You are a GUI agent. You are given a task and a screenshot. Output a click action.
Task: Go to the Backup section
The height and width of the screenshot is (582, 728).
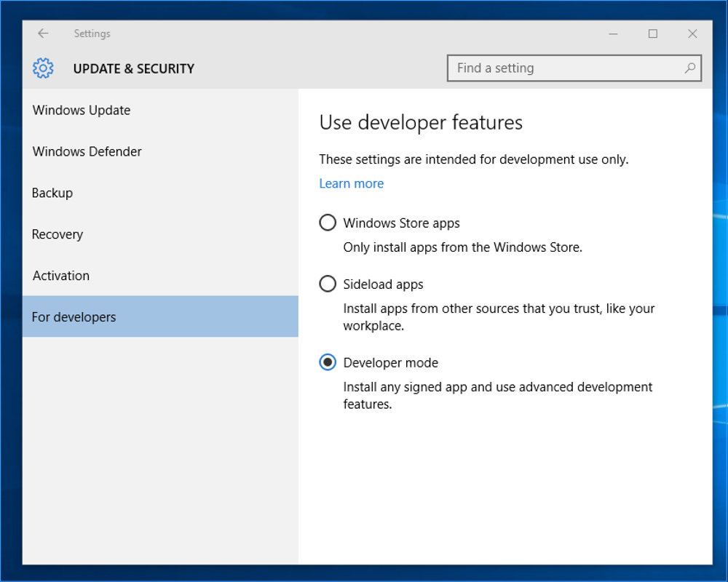160,193
